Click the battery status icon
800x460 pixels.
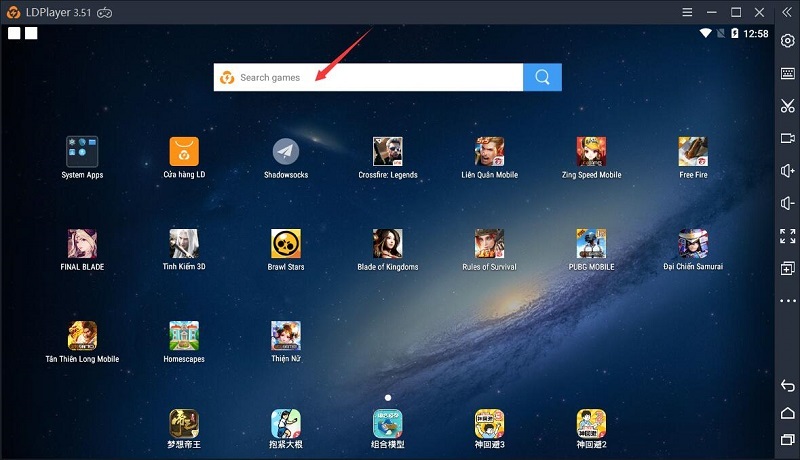point(734,33)
